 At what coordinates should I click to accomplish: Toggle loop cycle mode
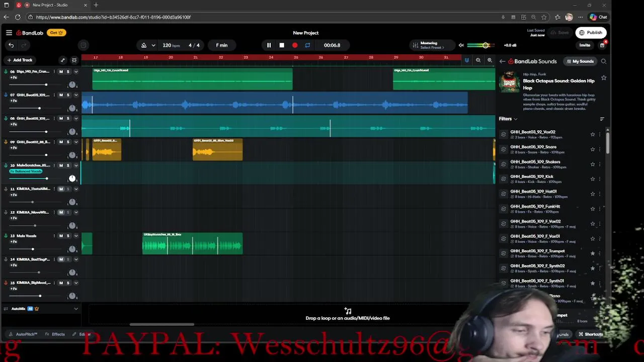[x=307, y=45]
